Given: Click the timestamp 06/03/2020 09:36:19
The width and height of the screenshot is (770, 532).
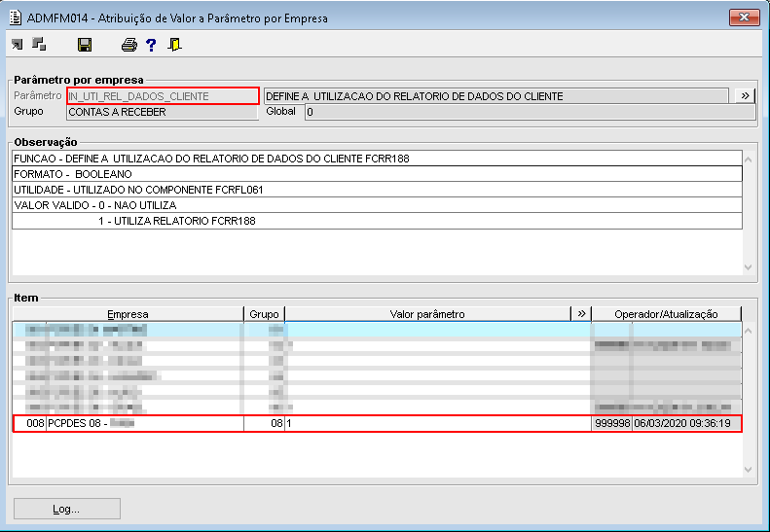Looking at the screenshot, I should 686,423.
